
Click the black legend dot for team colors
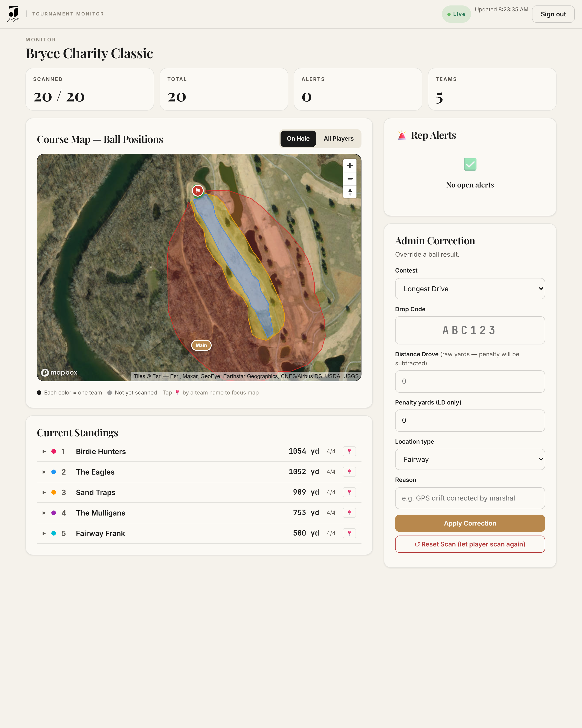point(39,393)
